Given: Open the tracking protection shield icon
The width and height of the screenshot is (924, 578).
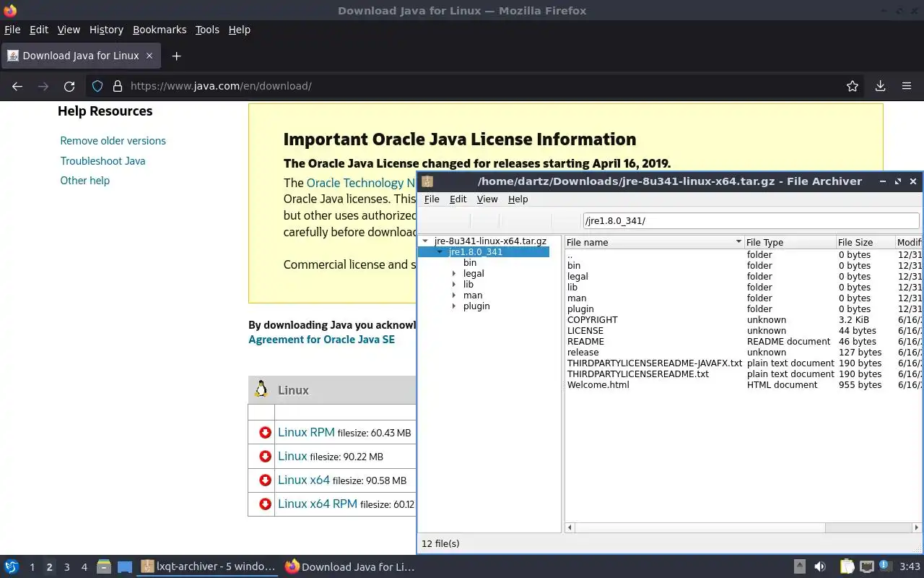Looking at the screenshot, I should 97,86.
